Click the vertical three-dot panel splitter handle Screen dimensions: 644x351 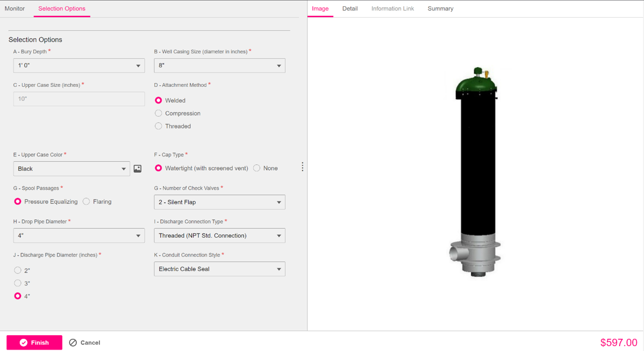click(302, 167)
